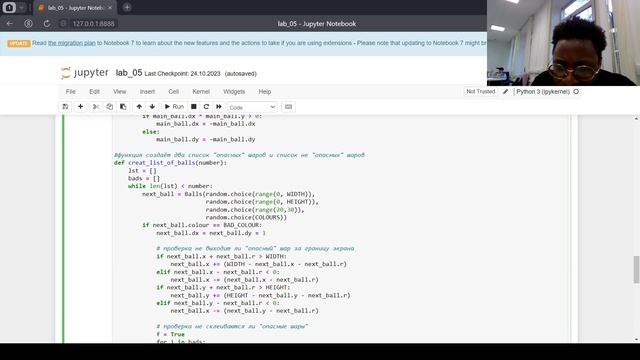Open the Kernel menu

click(201, 91)
